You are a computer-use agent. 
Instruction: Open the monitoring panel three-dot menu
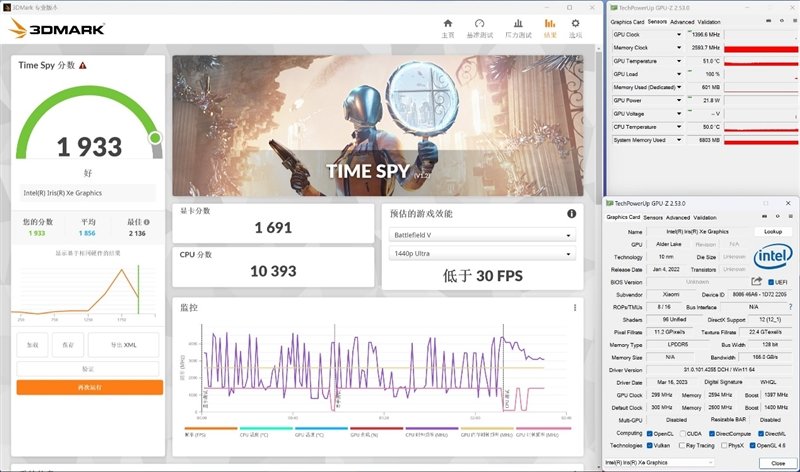[x=574, y=308]
